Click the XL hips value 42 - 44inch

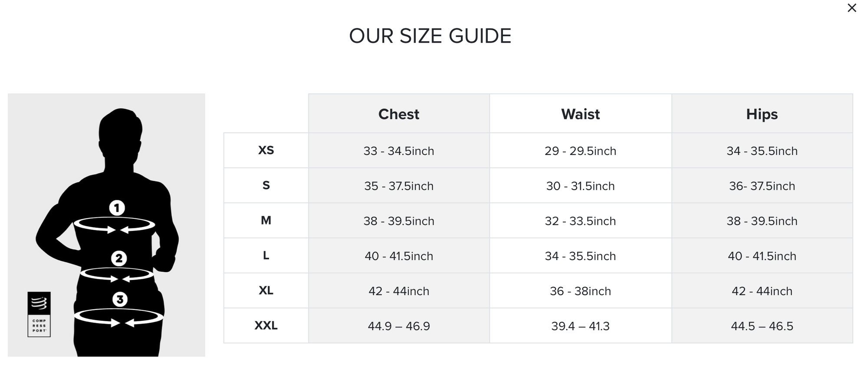[x=762, y=291]
